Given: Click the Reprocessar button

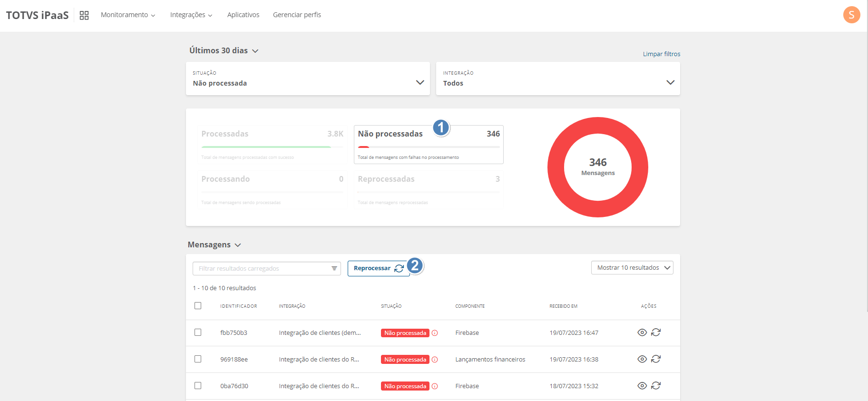Looking at the screenshot, I should [x=379, y=268].
